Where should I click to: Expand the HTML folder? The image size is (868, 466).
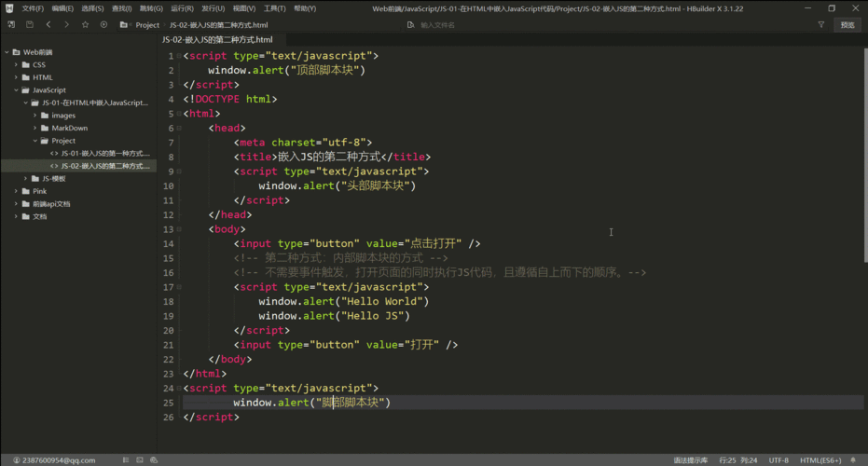[16, 77]
